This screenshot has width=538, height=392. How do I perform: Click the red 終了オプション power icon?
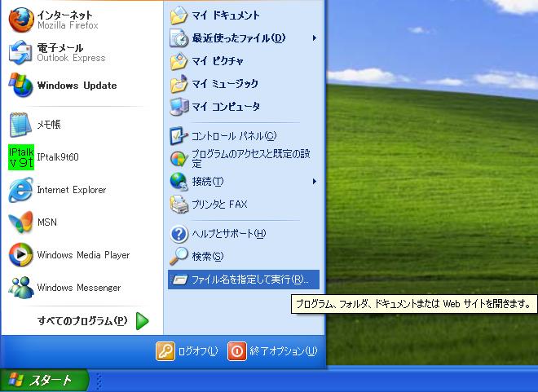[x=236, y=351]
